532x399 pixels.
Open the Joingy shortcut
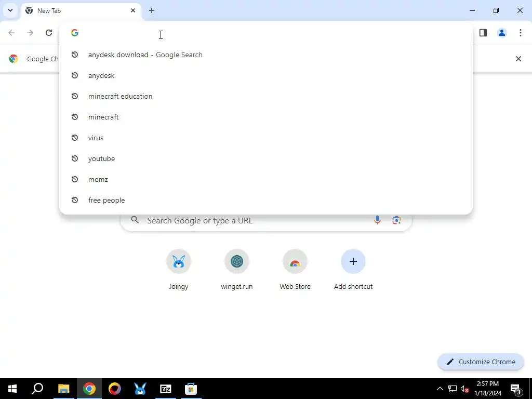click(x=179, y=270)
